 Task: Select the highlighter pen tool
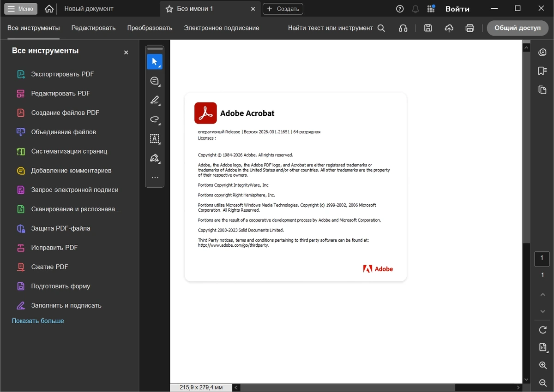155,100
